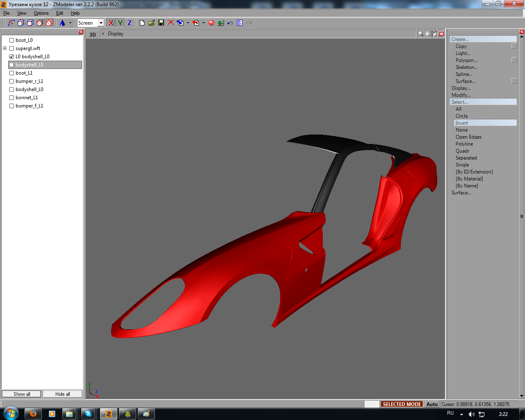525x420 pixels.
Task: Click the save file floppy icon
Action: (x=161, y=23)
